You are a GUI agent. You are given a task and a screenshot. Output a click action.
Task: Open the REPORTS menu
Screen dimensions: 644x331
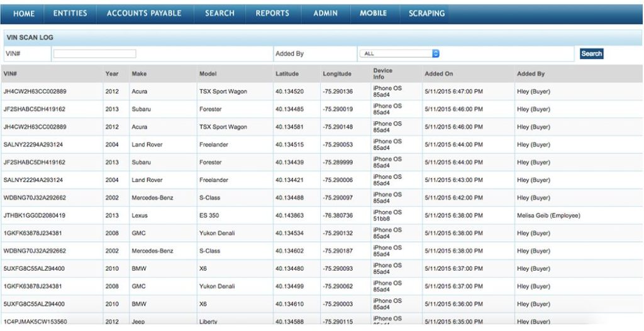coord(272,13)
